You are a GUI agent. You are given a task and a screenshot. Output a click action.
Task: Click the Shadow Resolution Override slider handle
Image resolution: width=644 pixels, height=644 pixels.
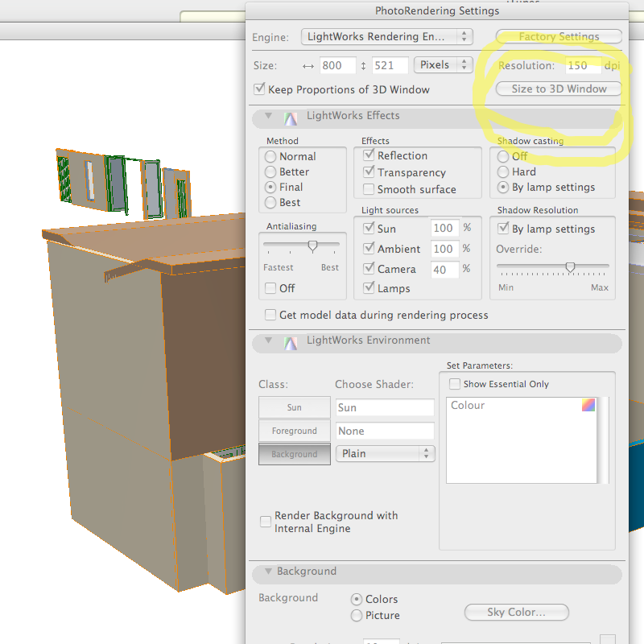(570, 267)
